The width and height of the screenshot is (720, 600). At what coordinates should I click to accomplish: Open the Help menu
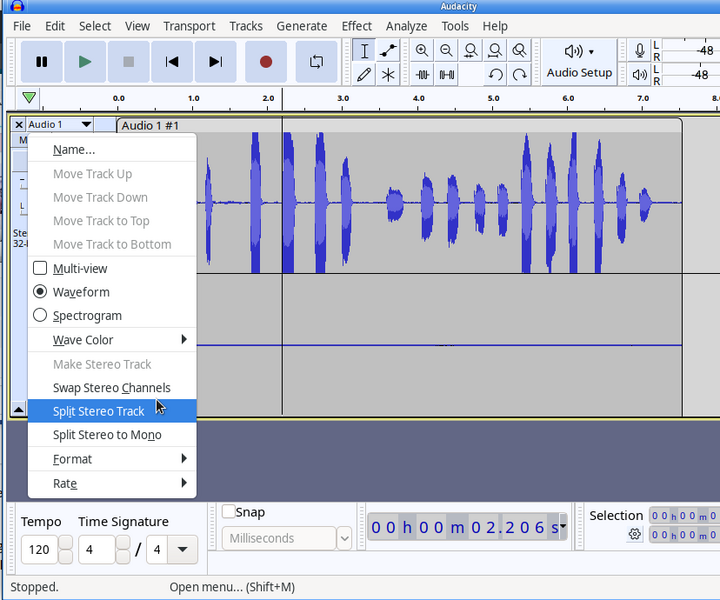pos(495,26)
